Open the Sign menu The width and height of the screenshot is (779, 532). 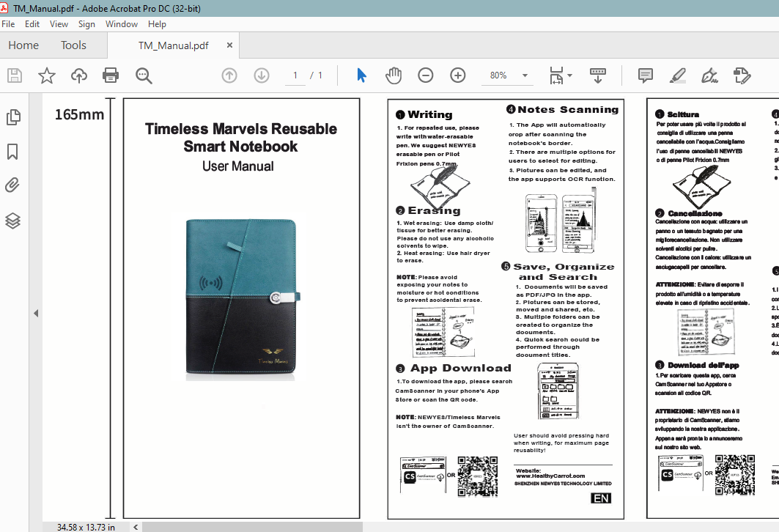(x=86, y=24)
